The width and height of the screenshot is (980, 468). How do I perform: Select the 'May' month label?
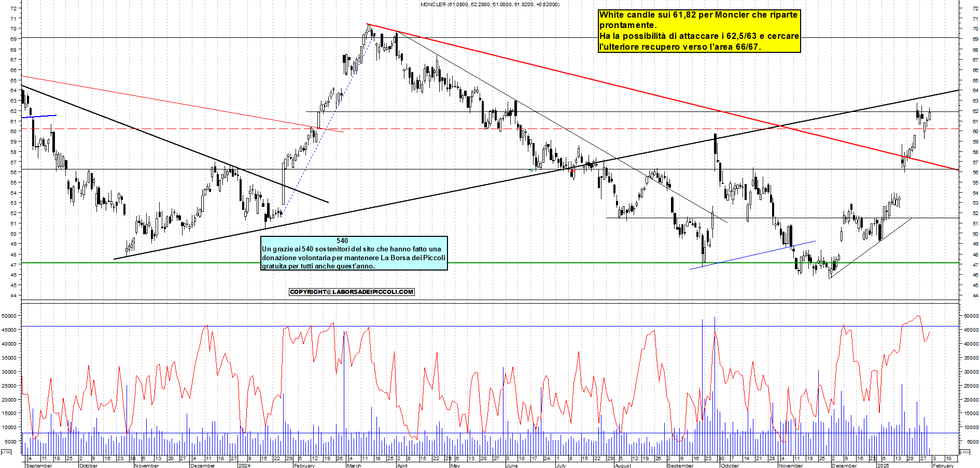pos(455,465)
